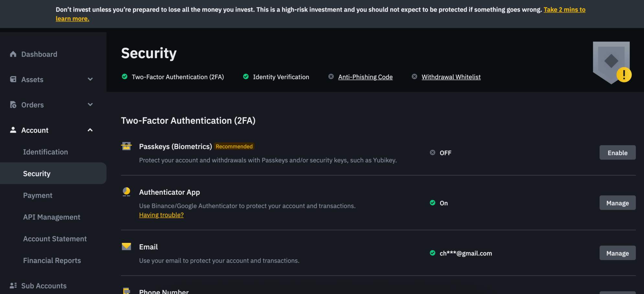Screen dimensions: 644x294
Task: Click the cross icon beside Withdrawal Whitelist
Action: click(414, 77)
